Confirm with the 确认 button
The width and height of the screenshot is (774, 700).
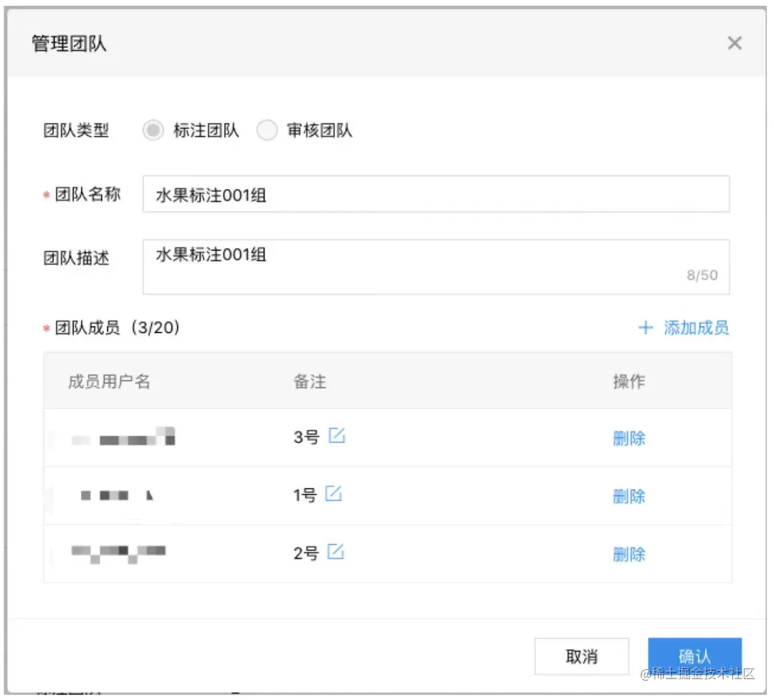[x=694, y=656]
